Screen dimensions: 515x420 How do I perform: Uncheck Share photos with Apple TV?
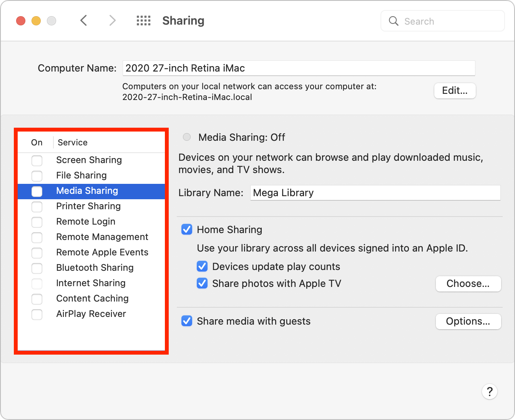[x=202, y=283]
